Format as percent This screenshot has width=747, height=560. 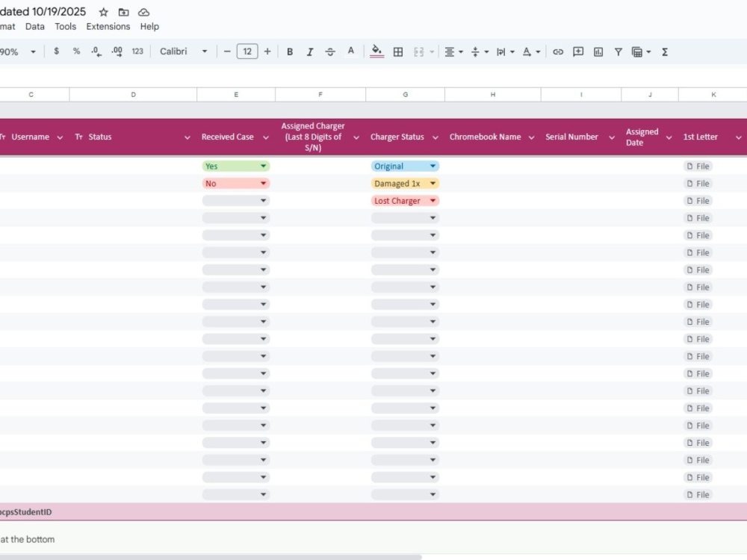[x=76, y=52]
